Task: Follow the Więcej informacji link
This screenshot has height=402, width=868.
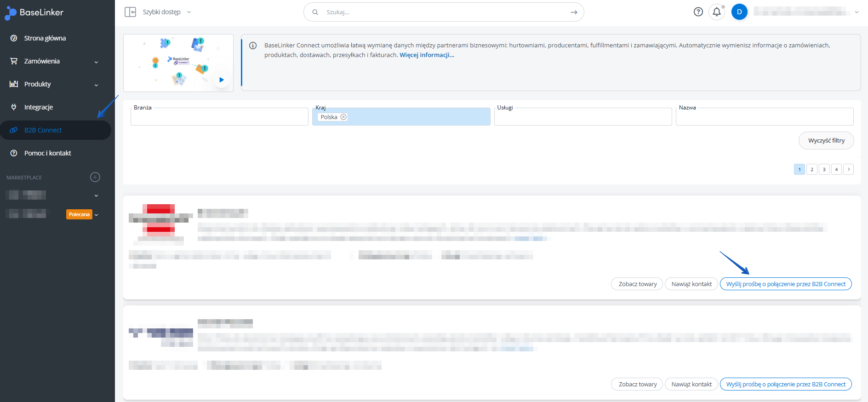Action: [x=427, y=55]
